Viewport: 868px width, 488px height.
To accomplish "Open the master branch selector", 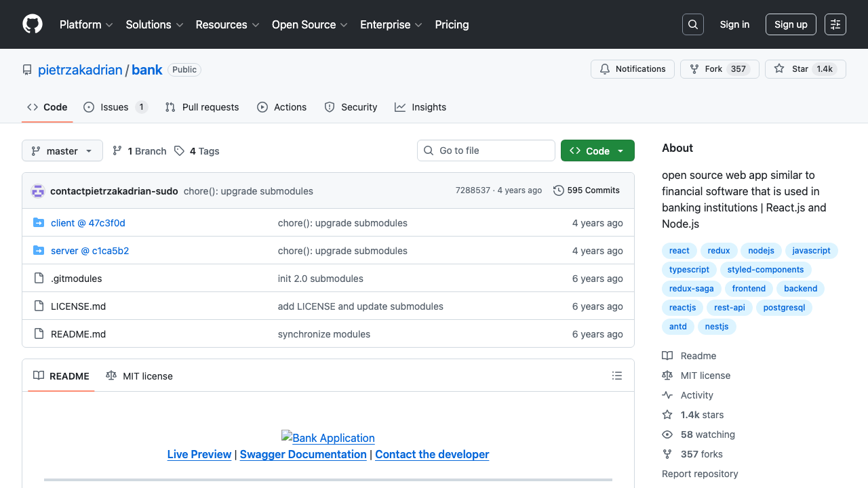I will coord(62,150).
